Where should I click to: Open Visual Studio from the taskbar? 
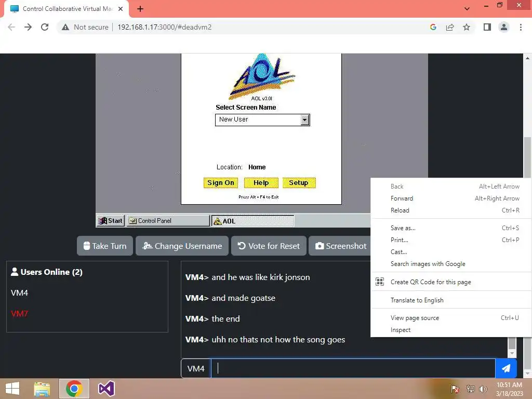106,389
